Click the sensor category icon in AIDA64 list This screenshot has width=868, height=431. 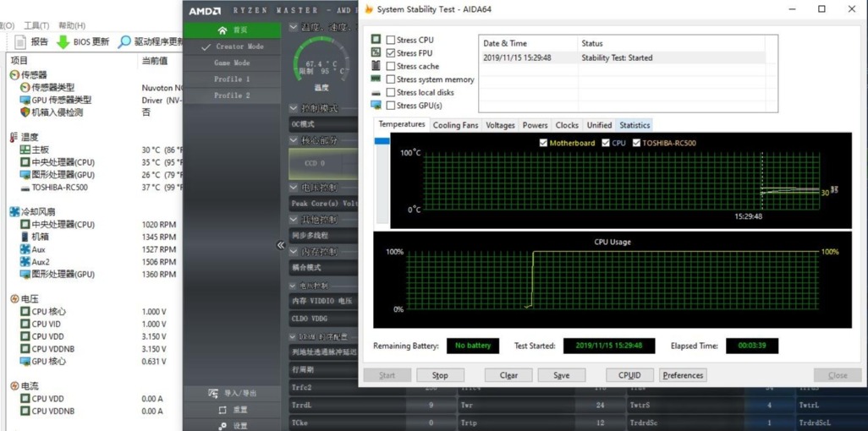[14, 74]
